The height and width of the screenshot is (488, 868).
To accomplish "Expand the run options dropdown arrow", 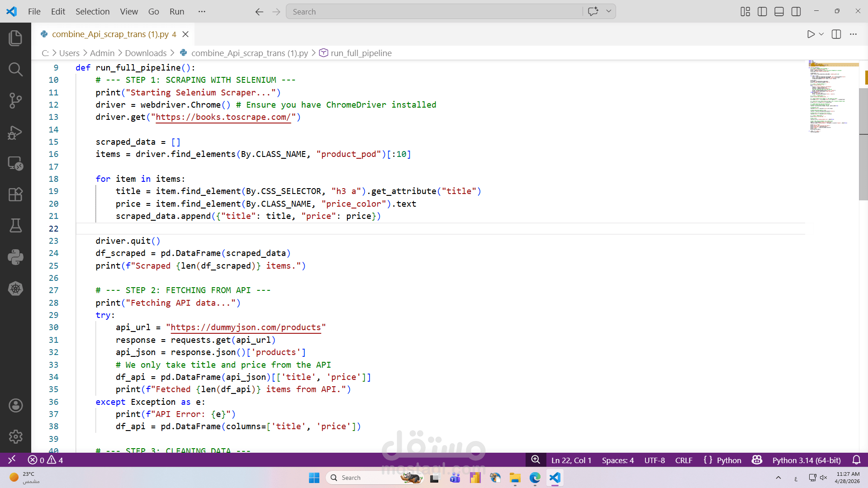I will point(821,34).
